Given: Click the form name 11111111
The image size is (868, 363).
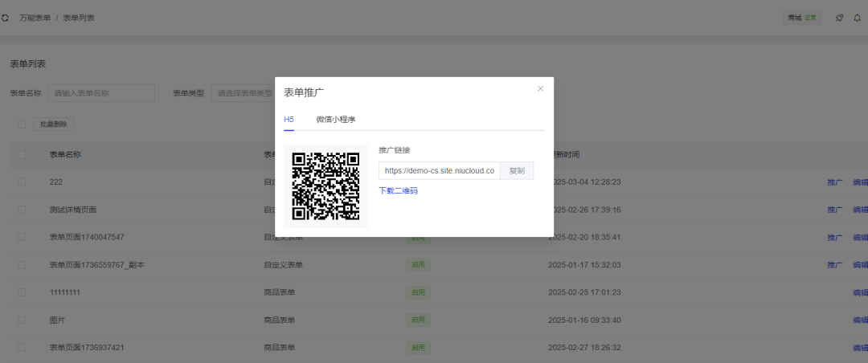Looking at the screenshot, I should (x=65, y=292).
